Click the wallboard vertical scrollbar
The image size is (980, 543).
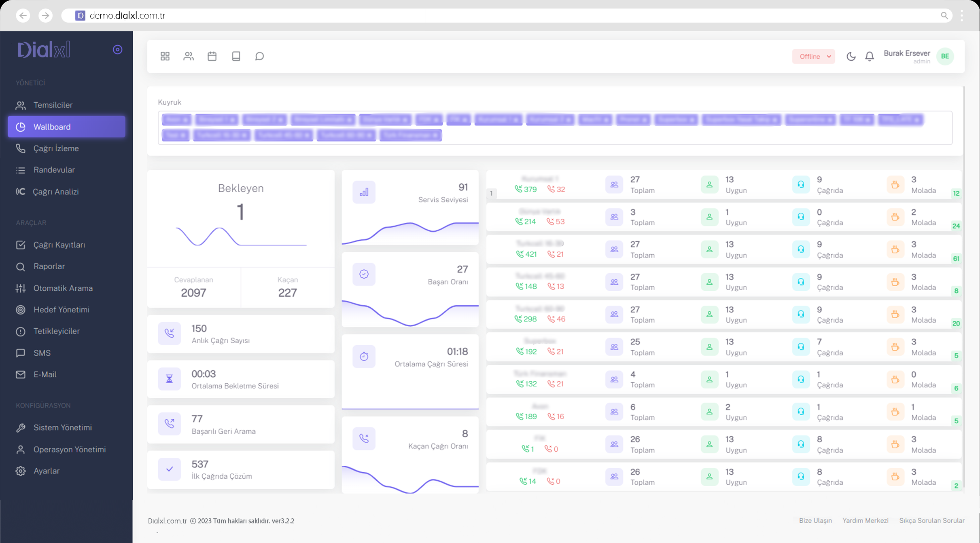coord(964,287)
